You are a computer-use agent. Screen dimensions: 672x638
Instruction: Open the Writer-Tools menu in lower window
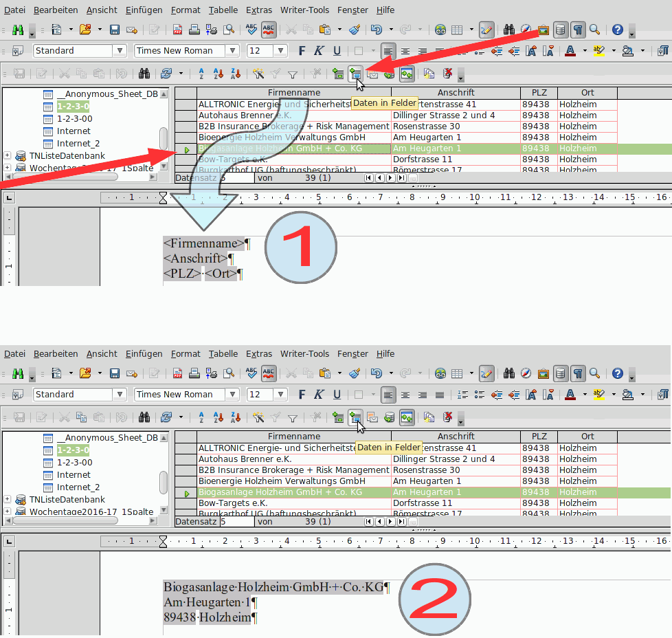[x=304, y=353]
